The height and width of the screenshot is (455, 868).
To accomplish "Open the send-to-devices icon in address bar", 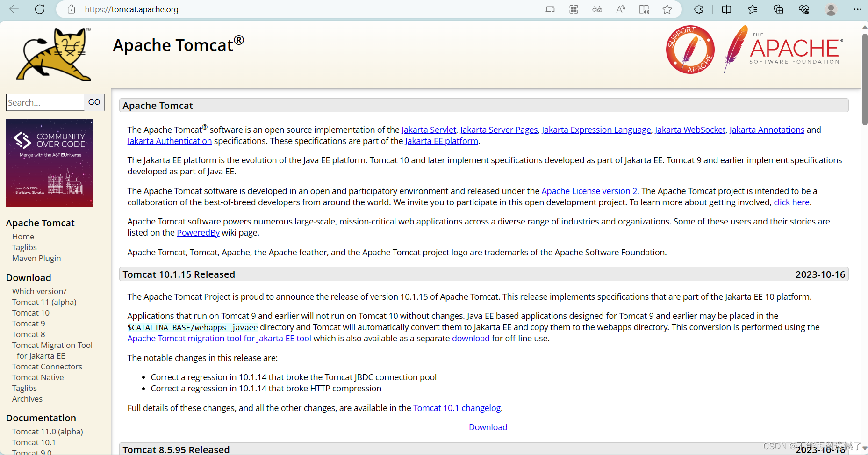I will click(550, 9).
